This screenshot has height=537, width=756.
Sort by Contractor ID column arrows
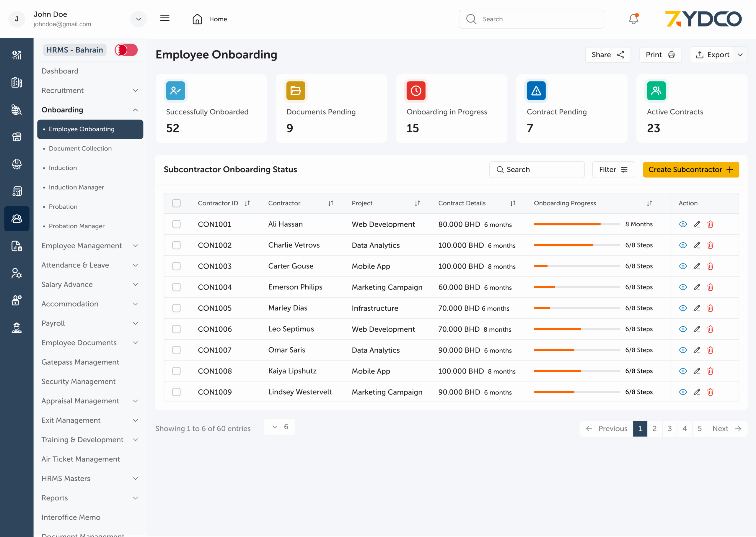247,203
